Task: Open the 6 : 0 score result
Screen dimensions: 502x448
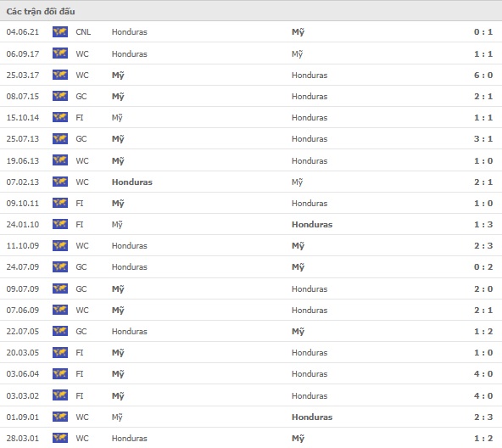Action: (x=483, y=75)
